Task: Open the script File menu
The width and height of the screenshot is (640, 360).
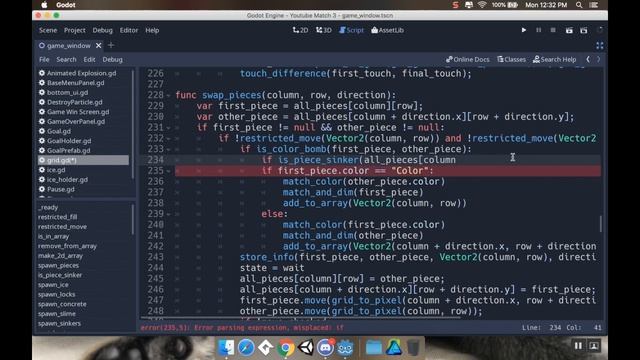Action: click(44, 60)
